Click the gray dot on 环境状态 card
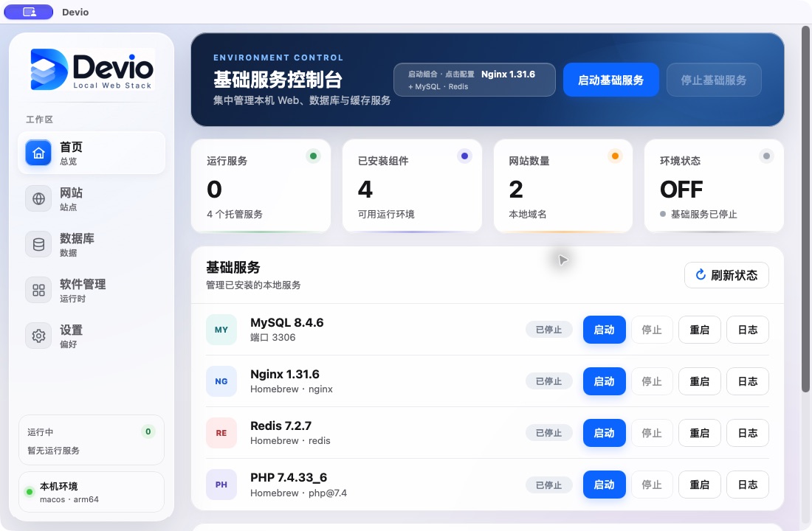Viewport: 812px width, 531px height. tap(766, 156)
